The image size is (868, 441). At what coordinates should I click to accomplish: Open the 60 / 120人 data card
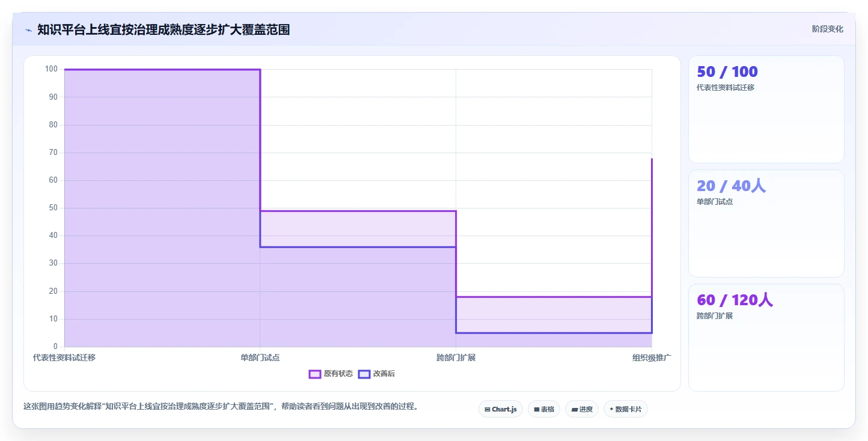click(x=766, y=338)
